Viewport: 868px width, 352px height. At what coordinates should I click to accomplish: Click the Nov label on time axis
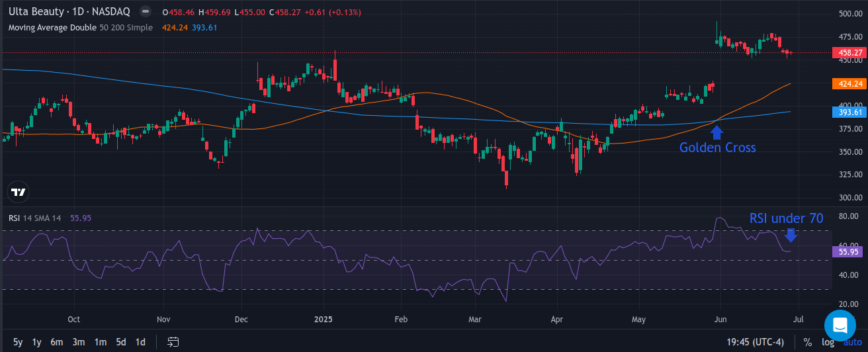tap(163, 319)
